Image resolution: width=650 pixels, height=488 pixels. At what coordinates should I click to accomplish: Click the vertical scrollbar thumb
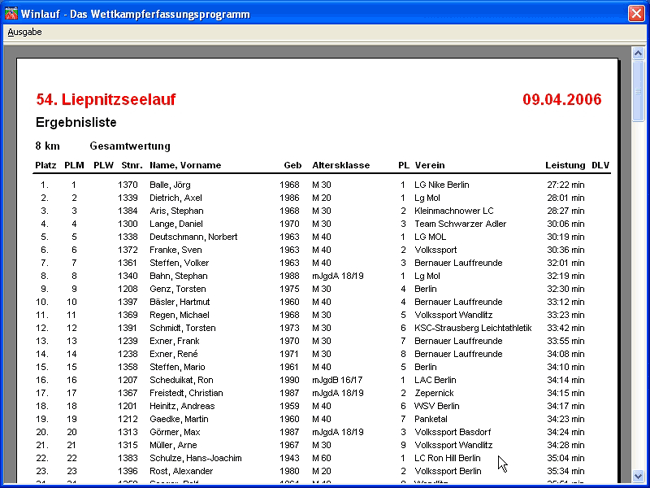[x=639, y=90]
